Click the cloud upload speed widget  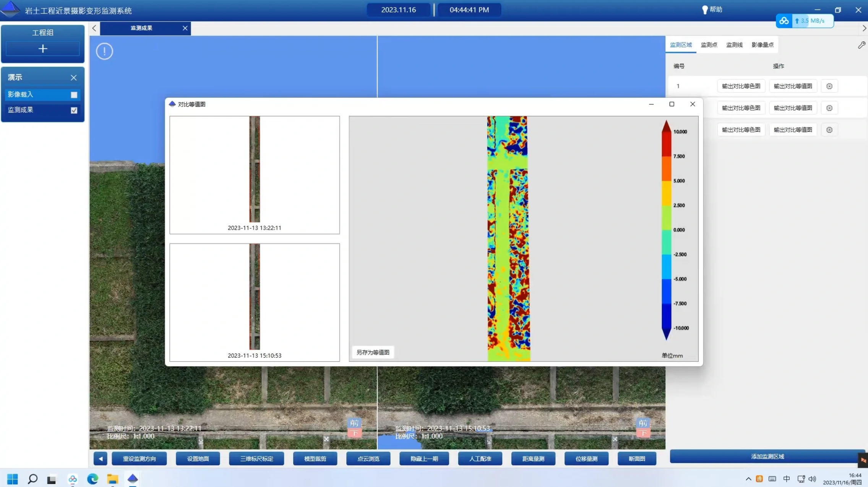805,21
